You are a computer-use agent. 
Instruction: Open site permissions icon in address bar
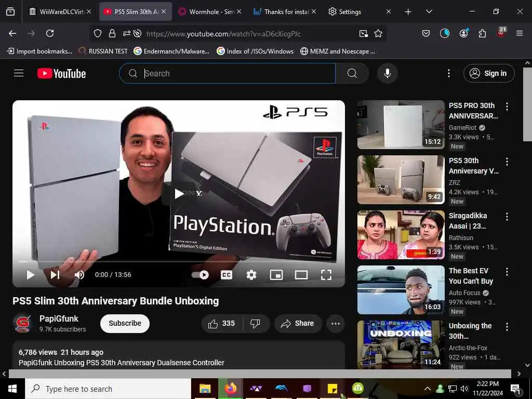(x=126, y=34)
